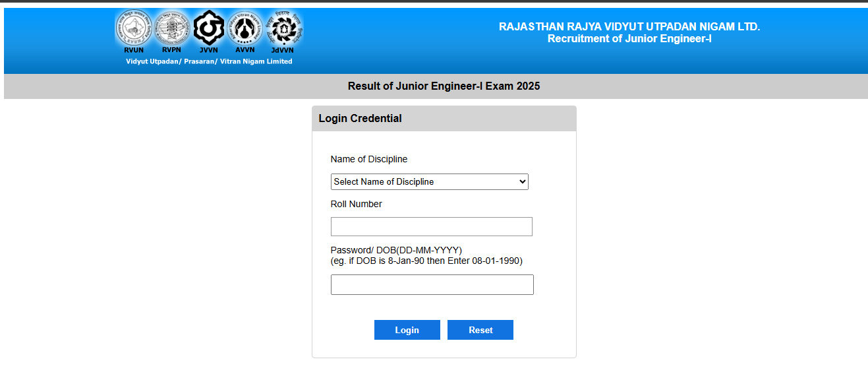The image size is (868, 380).
Task: Click the Password/ DOB(DD-MM-YYYY) label
Action: click(x=396, y=250)
